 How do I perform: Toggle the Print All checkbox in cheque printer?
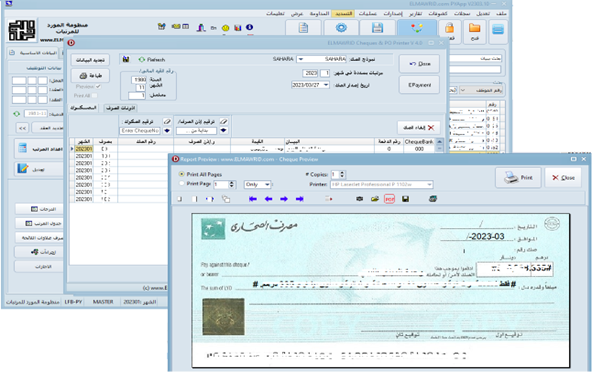click(94, 96)
